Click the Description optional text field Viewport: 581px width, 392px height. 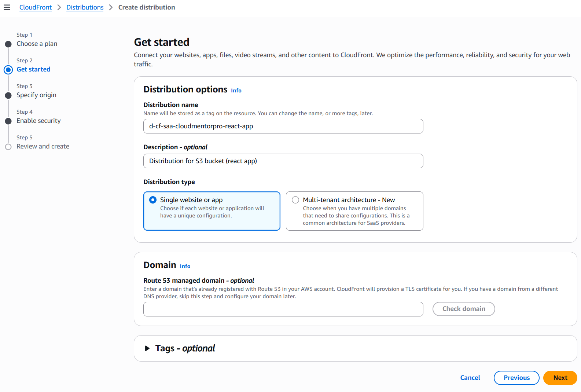[x=283, y=161]
